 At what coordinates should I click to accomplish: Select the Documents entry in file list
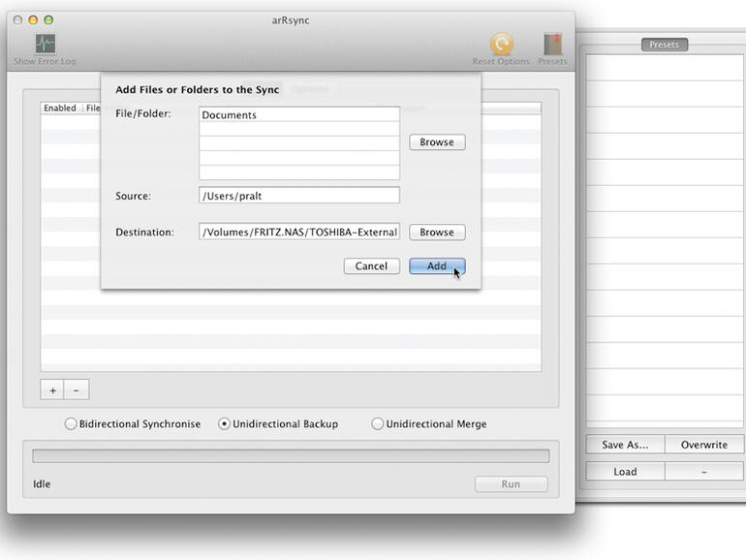298,114
